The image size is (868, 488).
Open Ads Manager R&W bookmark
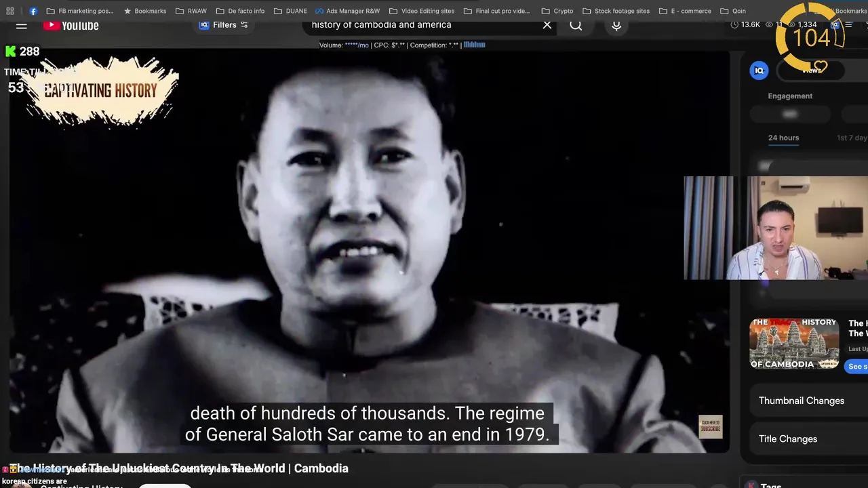pos(347,11)
